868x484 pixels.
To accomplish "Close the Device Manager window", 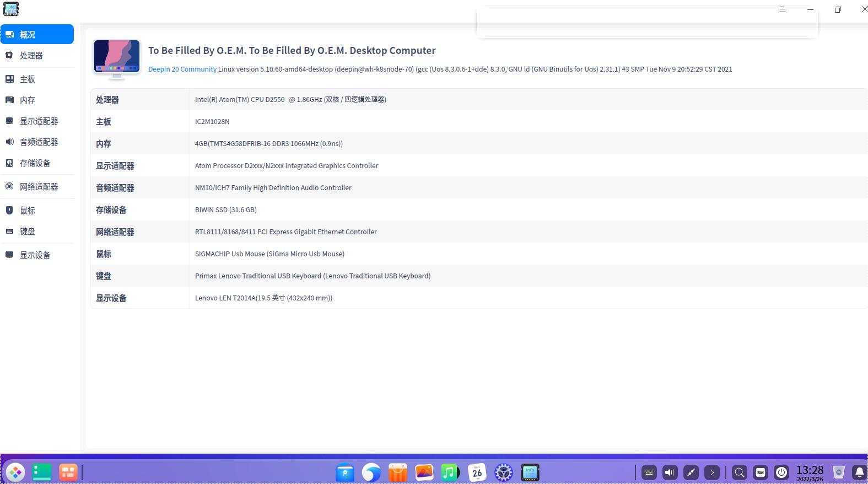I will (x=864, y=9).
